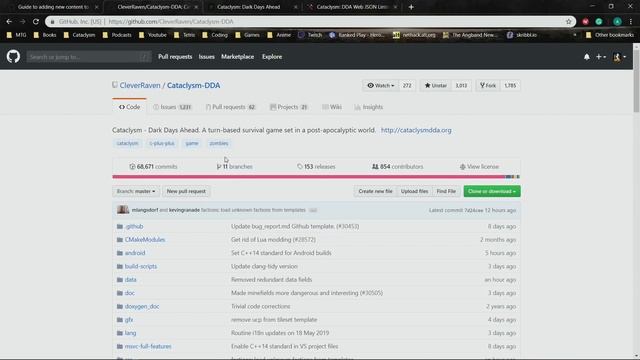Click the Upload files button
The height and width of the screenshot is (360, 640).
click(414, 191)
